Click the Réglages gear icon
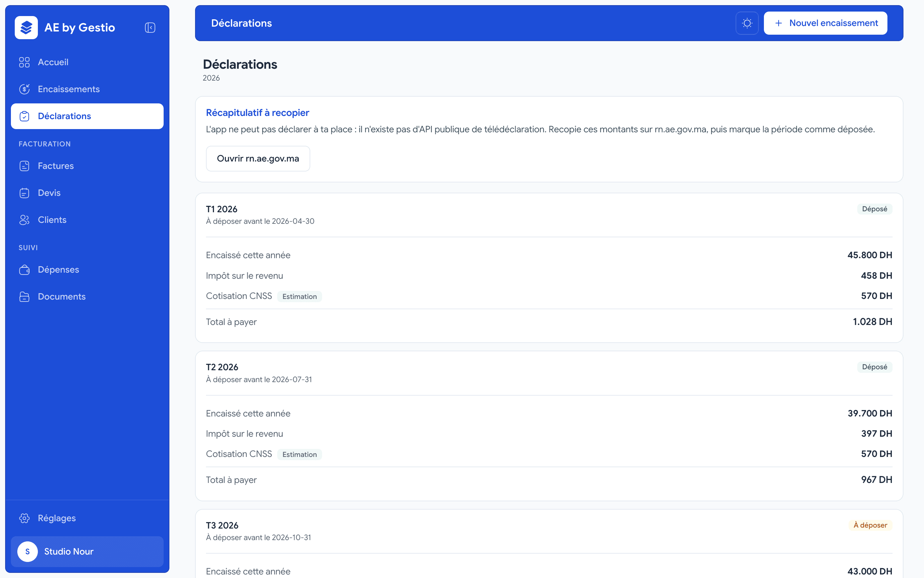This screenshot has height=578, width=924. (x=24, y=518)
